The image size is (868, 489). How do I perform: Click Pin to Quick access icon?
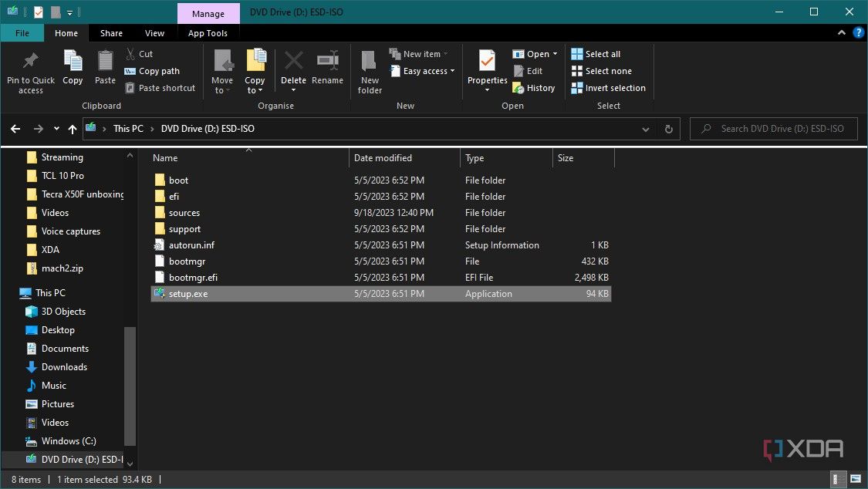coord(30,61)
